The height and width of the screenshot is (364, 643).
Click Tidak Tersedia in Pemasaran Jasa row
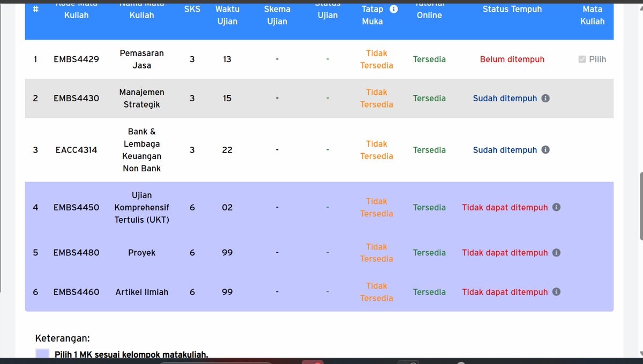pyautogui.click(x=377, y=59)
